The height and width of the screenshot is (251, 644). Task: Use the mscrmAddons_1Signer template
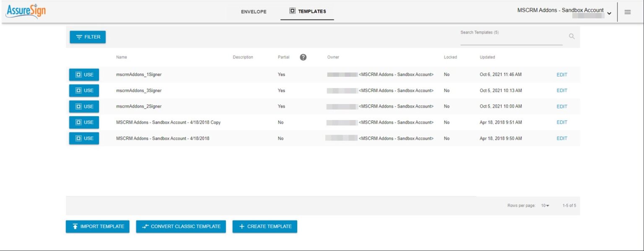click(84, 74)
